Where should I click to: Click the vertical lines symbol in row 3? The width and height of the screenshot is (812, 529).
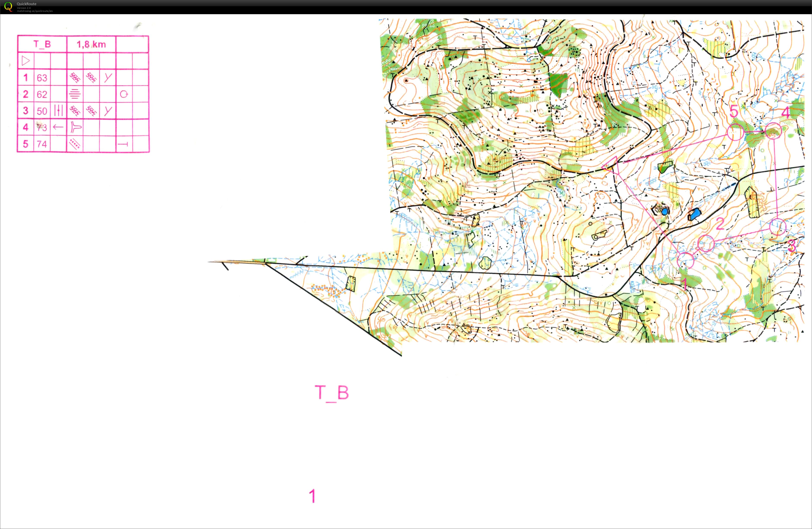(58, 110)
